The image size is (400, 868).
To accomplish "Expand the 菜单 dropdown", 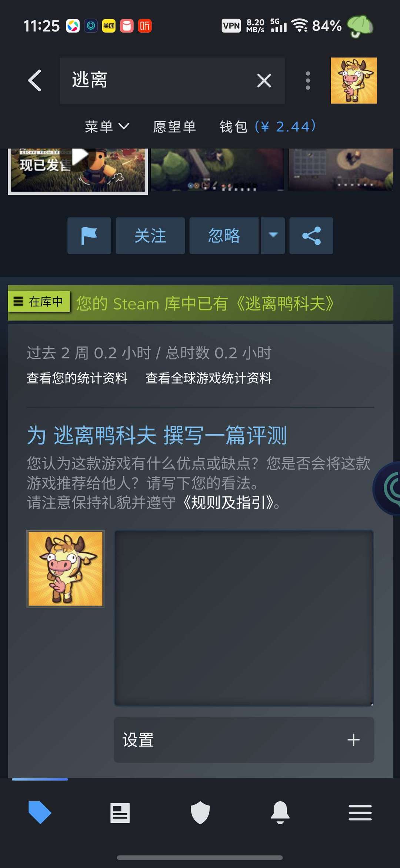I will (107, 127).
